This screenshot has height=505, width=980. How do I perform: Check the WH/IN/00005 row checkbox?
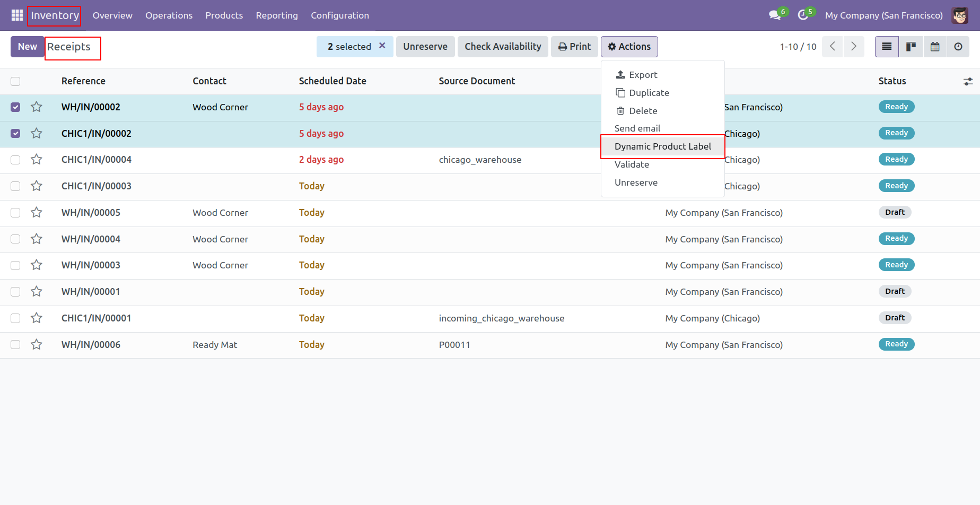point(15,213)
